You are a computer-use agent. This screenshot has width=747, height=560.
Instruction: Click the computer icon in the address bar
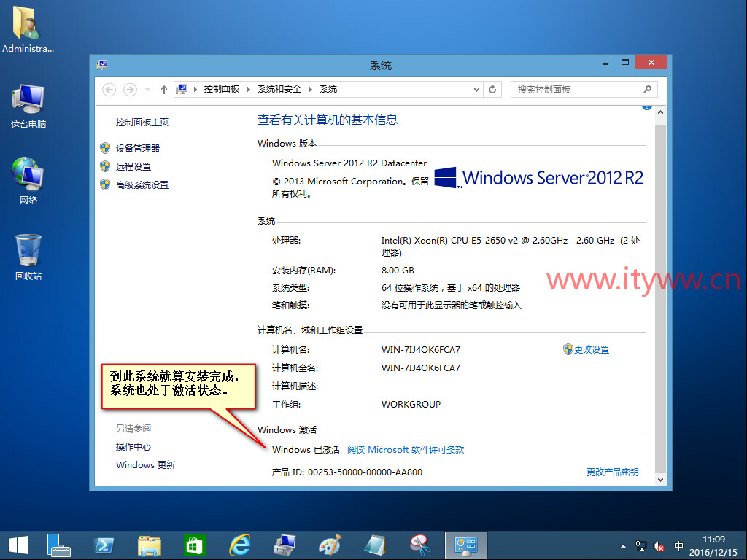pyautogui.click(x=182, y=89)
